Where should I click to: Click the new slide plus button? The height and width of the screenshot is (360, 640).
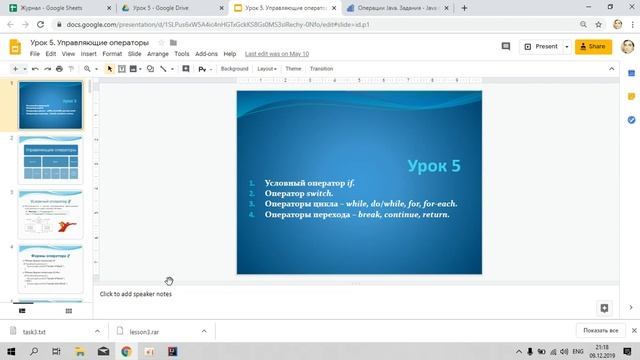(15, 69)
